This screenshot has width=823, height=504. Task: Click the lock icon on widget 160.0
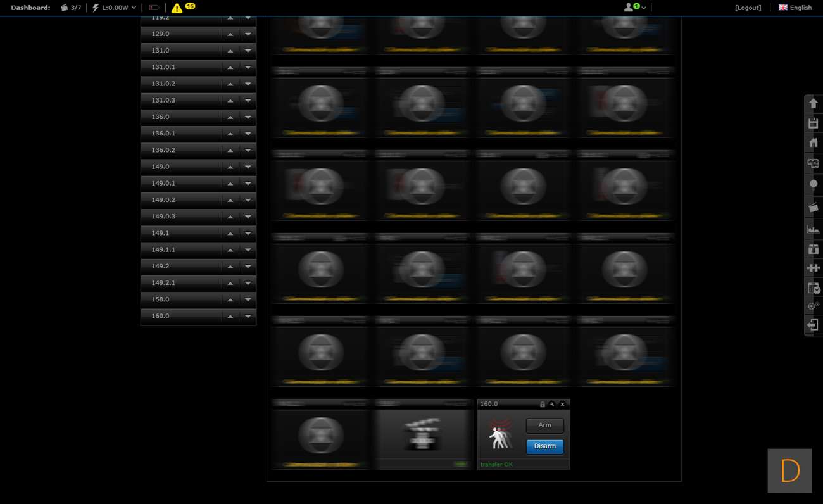tap(542, 404)
